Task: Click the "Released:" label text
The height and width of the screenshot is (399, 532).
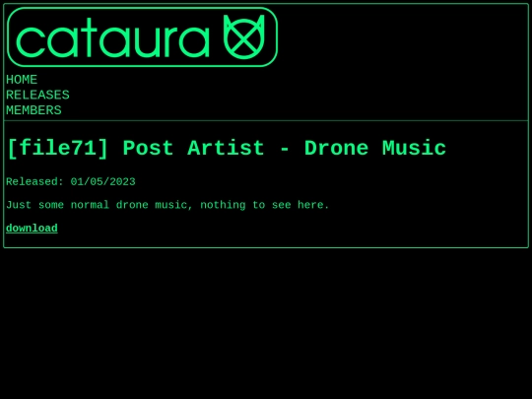Action: [x=34, y=182]
